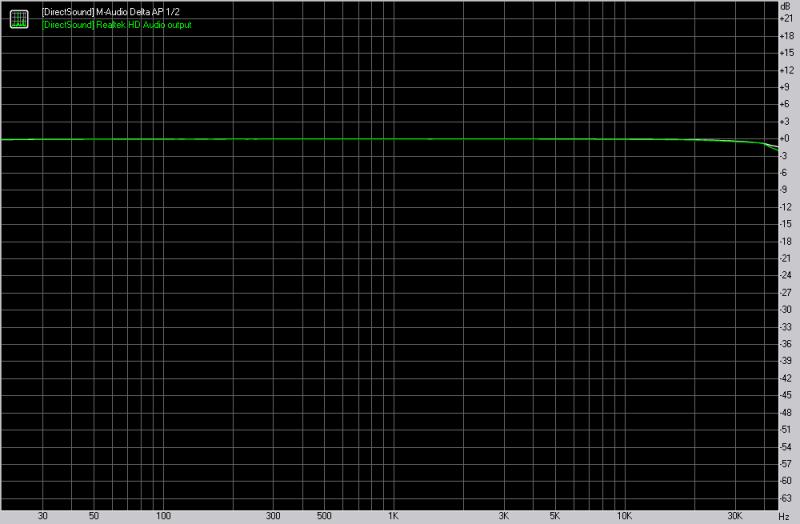Click the -3 dB axis tick label

(x=786, y=155)
